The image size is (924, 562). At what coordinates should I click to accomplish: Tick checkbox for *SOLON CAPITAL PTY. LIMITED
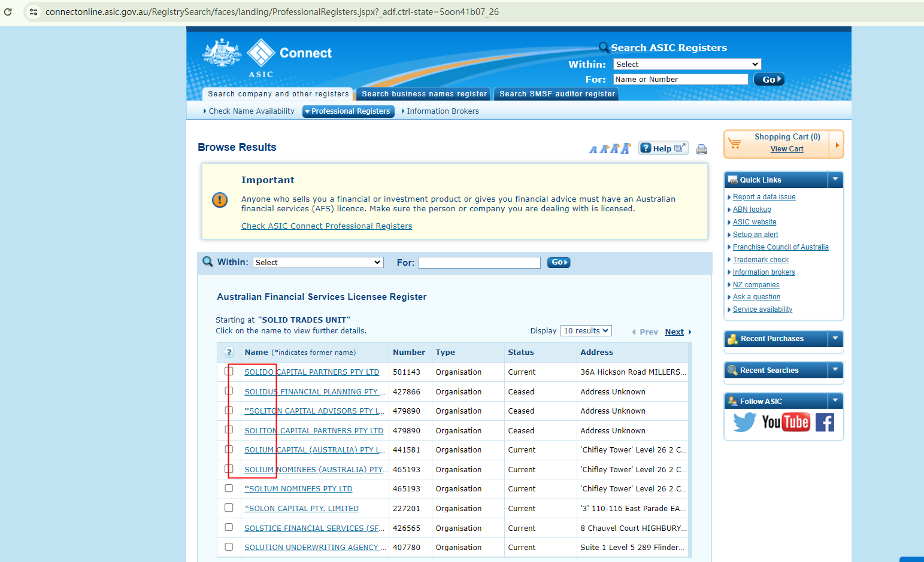pyautogui.click(x=229, y=508)
